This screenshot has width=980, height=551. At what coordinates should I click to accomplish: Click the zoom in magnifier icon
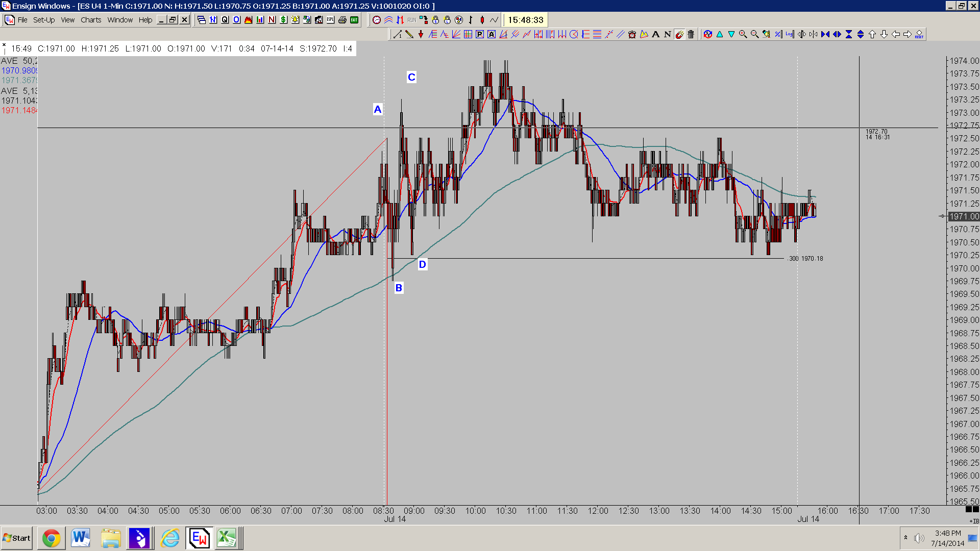click(x=743, y=34)
